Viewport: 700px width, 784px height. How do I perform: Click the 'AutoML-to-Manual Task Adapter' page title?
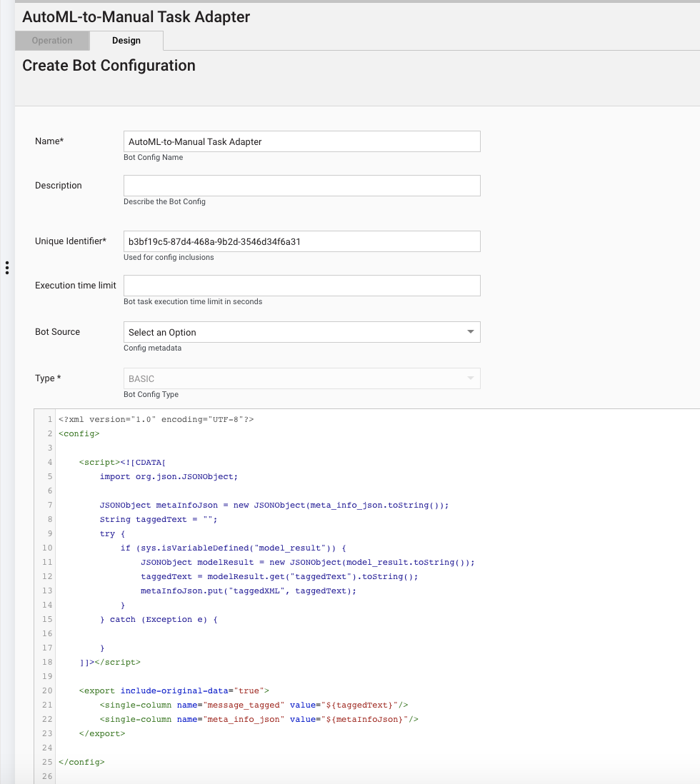(x=136, y=17)
